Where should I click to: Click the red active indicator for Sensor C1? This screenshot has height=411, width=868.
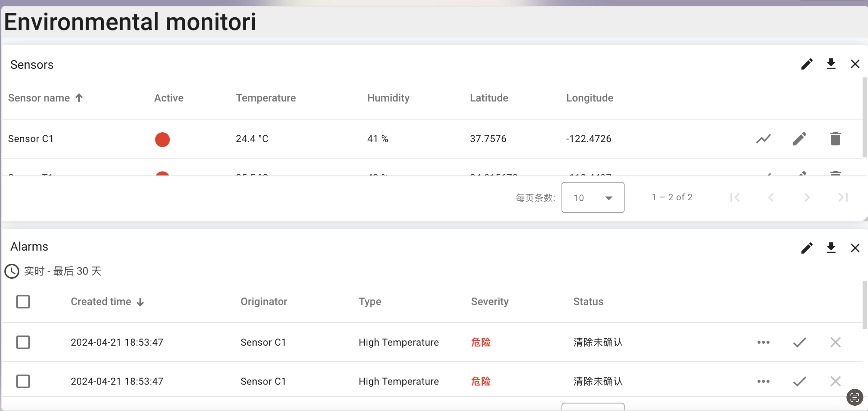tap(162, 139)
